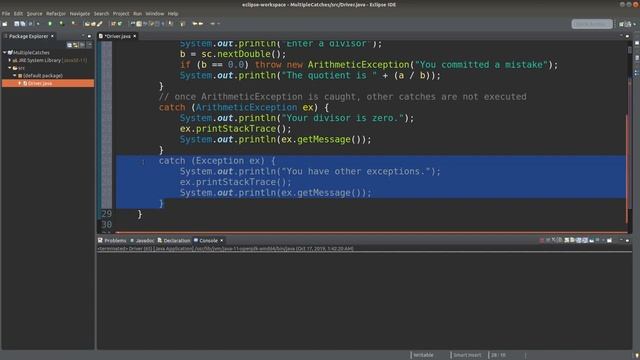Maximize the Package Explorer view

click(x=89, y=36)
